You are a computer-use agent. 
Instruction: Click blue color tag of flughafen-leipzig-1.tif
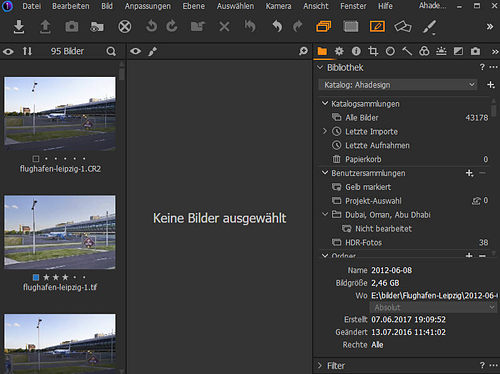36,277
